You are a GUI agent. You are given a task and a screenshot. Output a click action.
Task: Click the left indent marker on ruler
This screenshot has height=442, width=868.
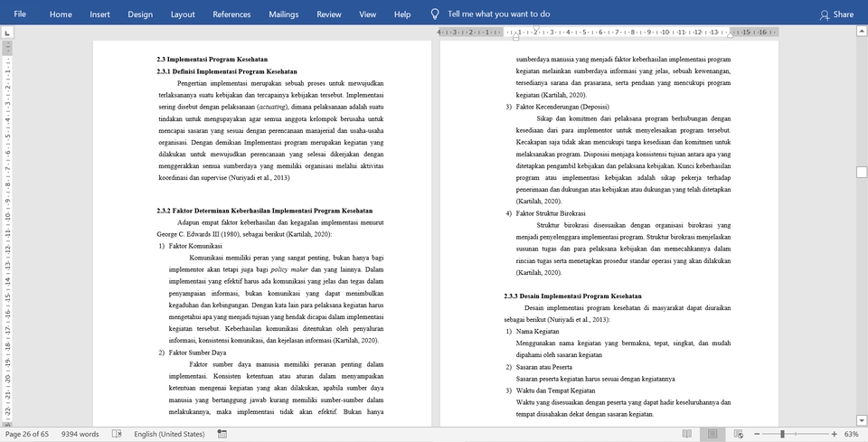(516, 37)
